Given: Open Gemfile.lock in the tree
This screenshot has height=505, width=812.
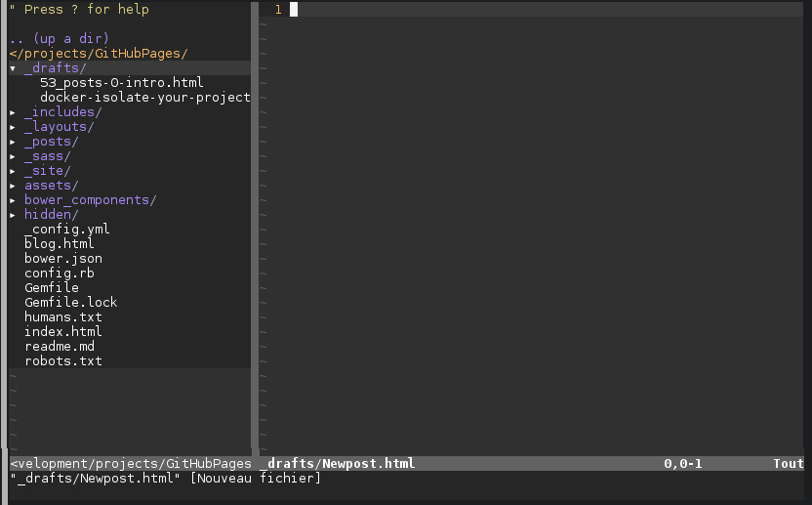Looking at the screenshot, I should pos(71,302).
